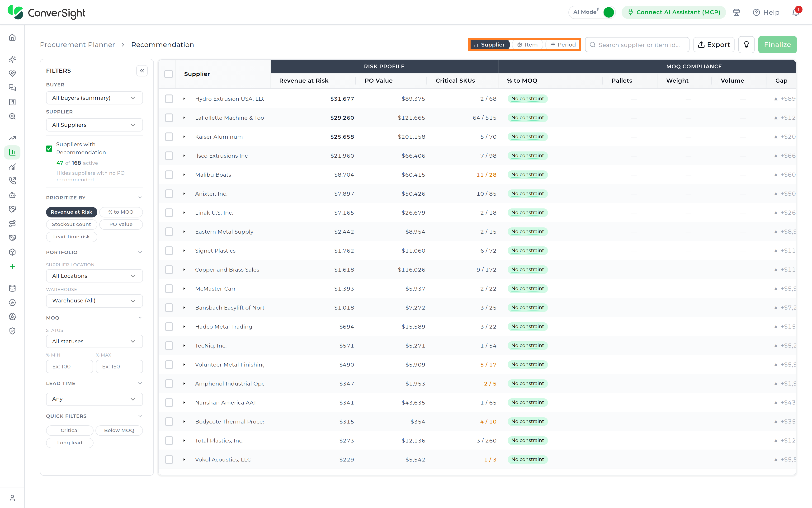Open the user profile icon at bottom

point(12,498)
